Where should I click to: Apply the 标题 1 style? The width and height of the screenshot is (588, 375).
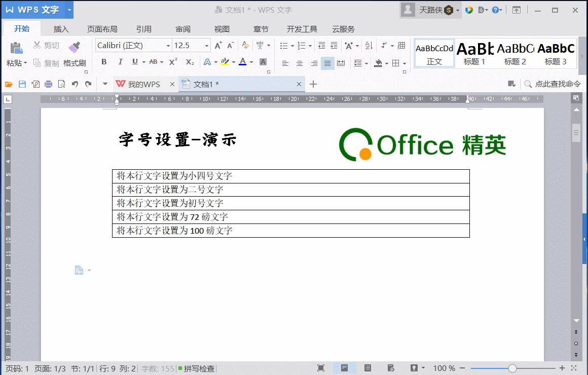475,52
